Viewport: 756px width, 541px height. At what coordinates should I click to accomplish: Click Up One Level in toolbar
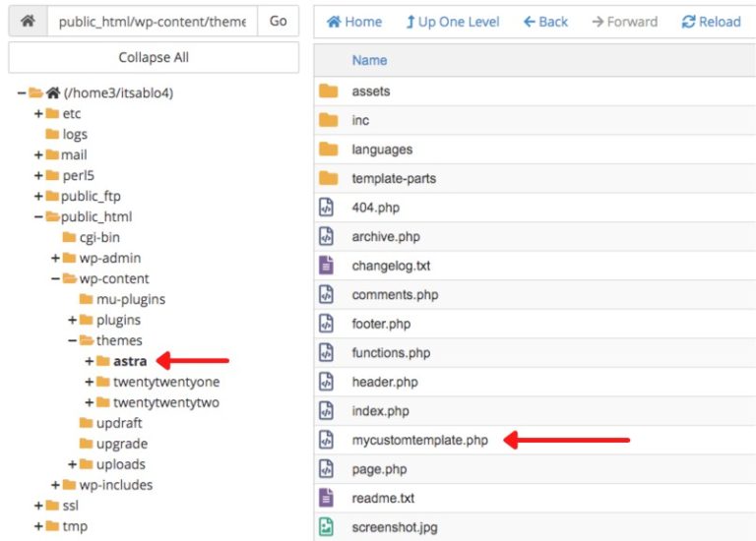[x=452, y=22]
